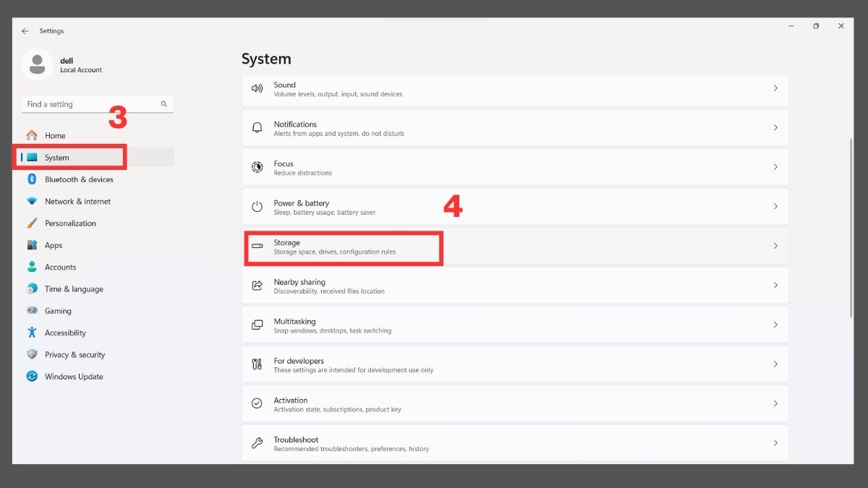The image size is (868, 488).
Task: Click the System monitor icon in sidebar
Action: [32, 157]
